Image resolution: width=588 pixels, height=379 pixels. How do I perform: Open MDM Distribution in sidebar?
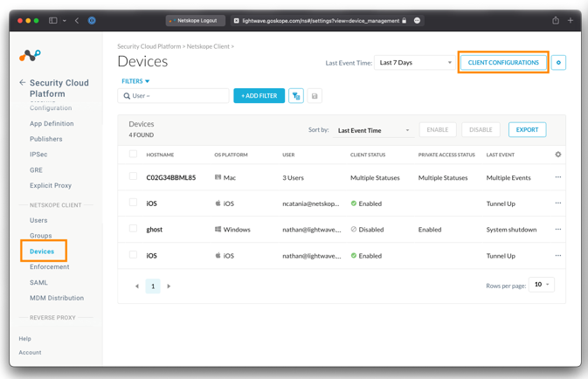click(57, 298)
